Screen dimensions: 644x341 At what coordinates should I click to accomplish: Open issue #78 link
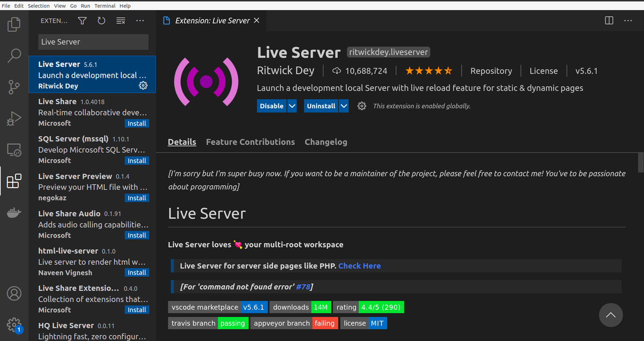pos(304,286)
